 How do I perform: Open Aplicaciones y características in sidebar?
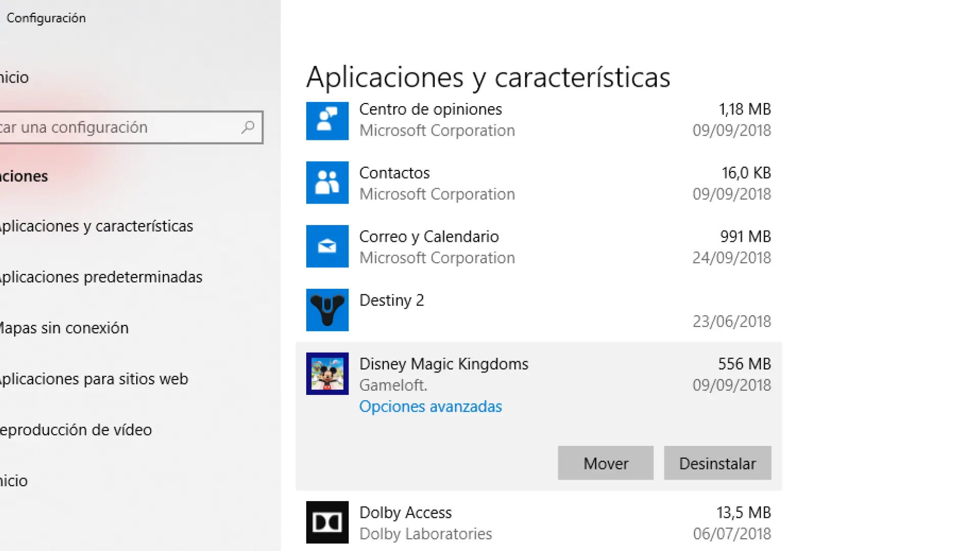coord(96,226)
